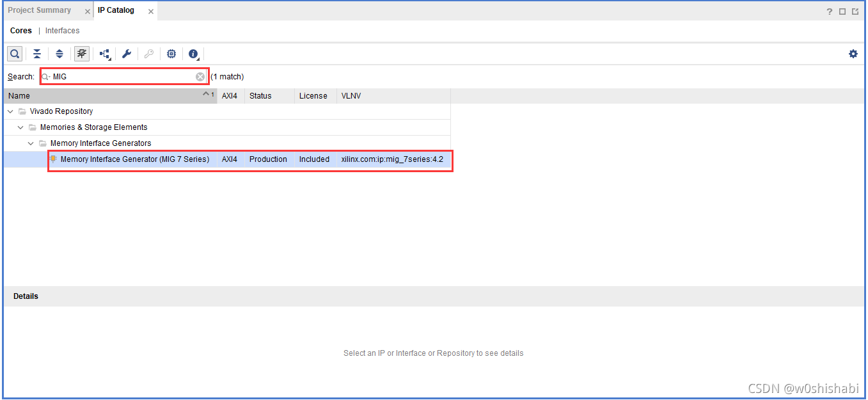Viewport: 868px width, 400px height.
Task: Close the IP Catalog tab
Action: [x=150, y=12]
